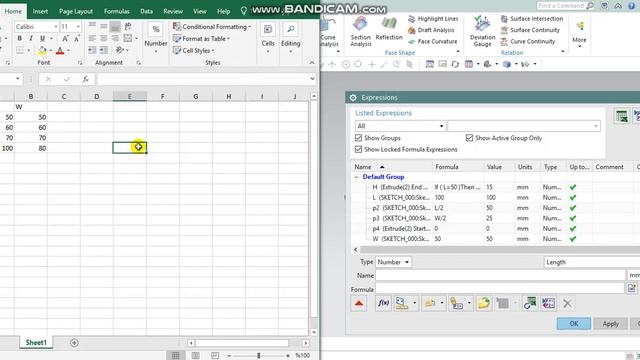Viewport: 640px width, 360px height.
Task: Open the Deviation Gauge tool
Action: [482, 32]
